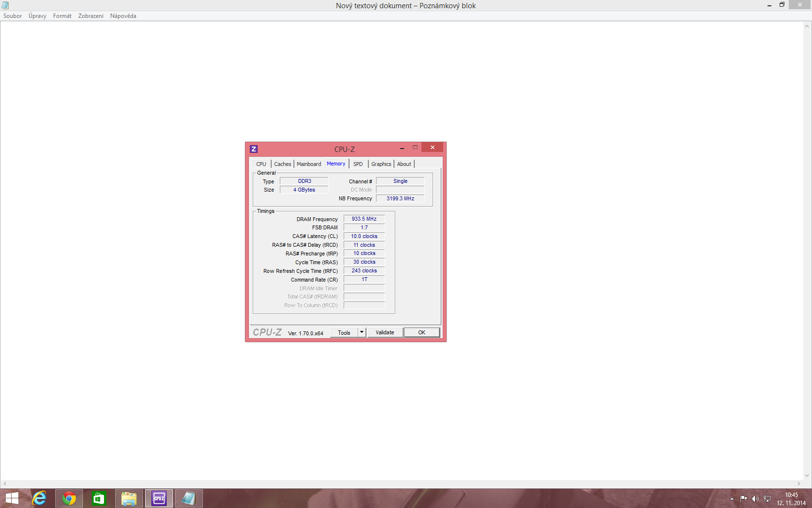The image size is (812, 508).
Task: Click the 1T command rate value
Action: 364,279
